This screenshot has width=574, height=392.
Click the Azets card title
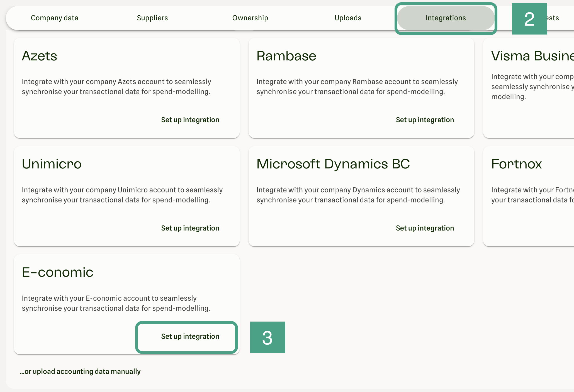click(40, 56)
